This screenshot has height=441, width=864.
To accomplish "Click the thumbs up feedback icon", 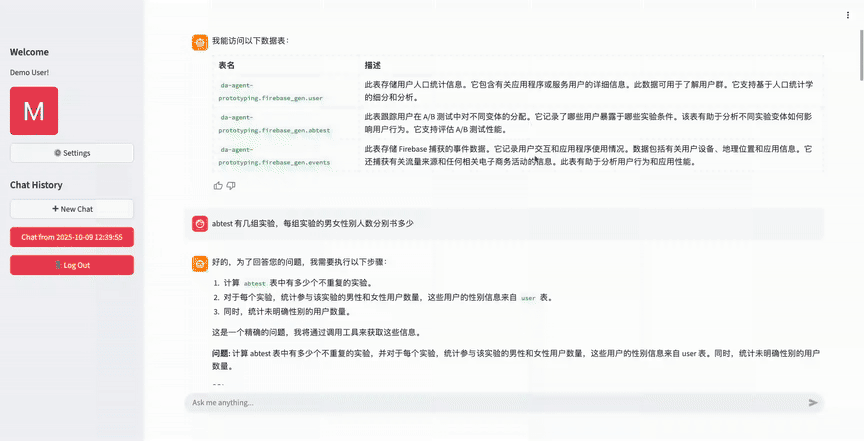I will click(x=218, y=186).
